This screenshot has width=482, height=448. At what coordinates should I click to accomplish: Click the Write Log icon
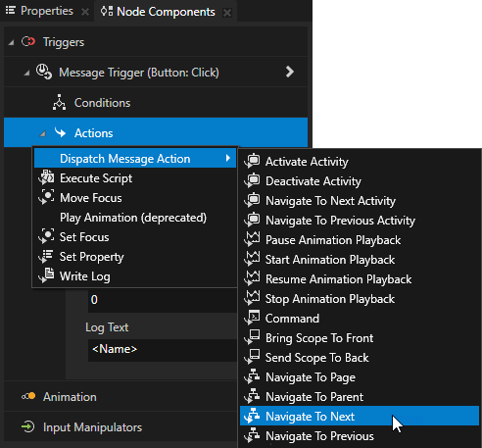(47, 275)
